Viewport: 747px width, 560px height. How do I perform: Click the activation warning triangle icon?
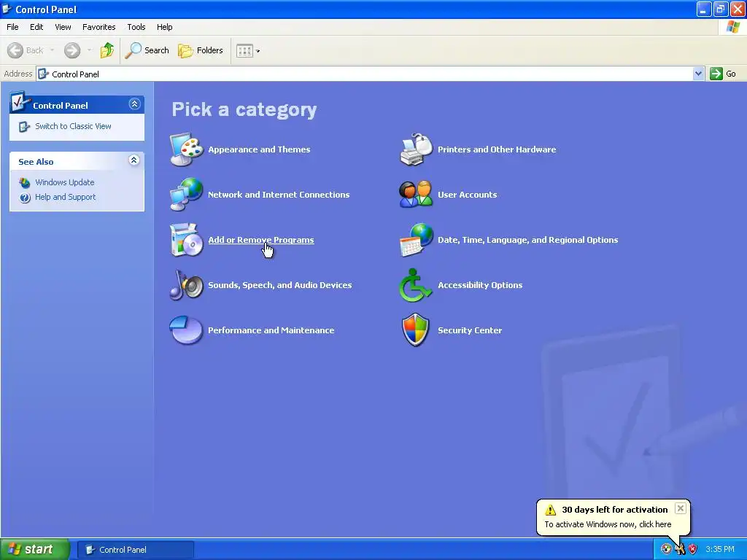(551, 510)
